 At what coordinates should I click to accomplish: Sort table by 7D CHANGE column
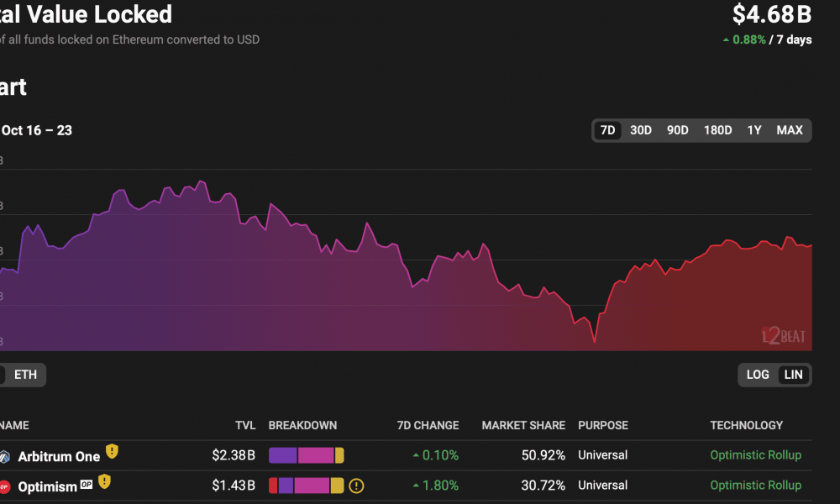428,425
